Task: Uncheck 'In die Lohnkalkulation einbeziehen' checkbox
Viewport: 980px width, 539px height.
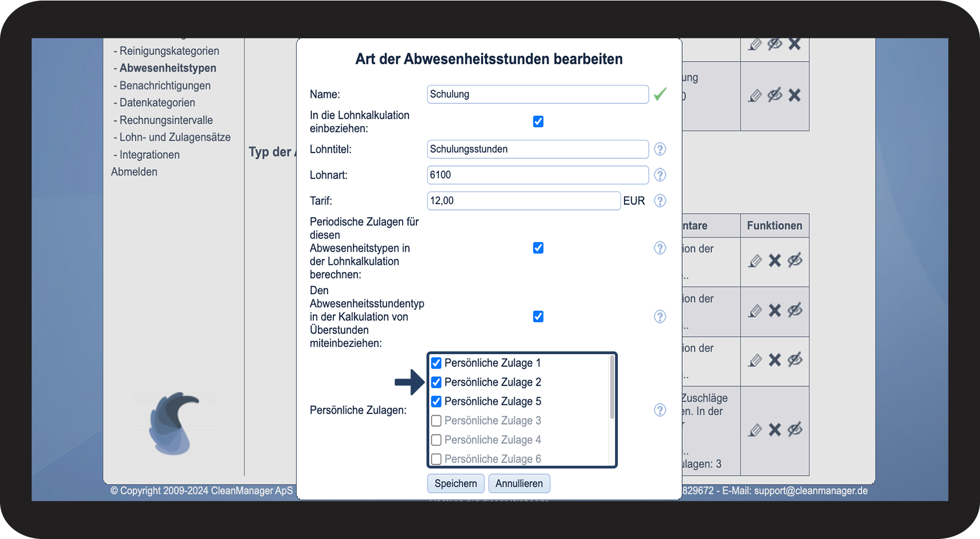Action: tap(538, 122)
